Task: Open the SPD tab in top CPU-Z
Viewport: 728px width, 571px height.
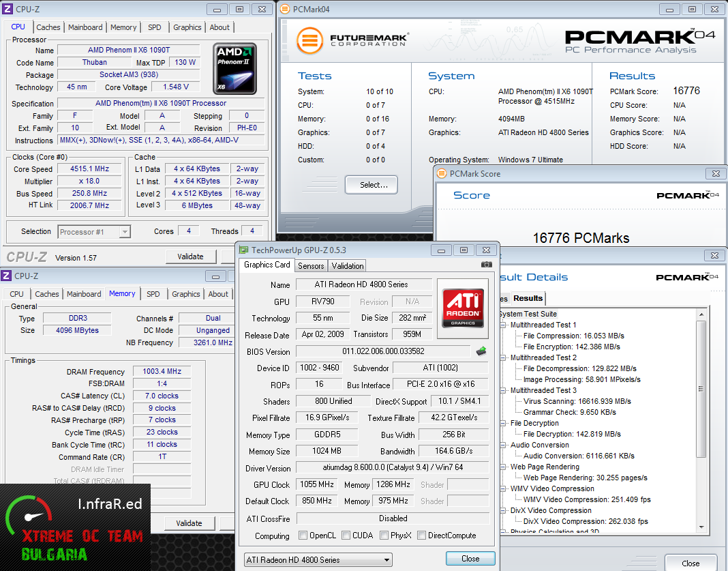Action: coord(155,27)
